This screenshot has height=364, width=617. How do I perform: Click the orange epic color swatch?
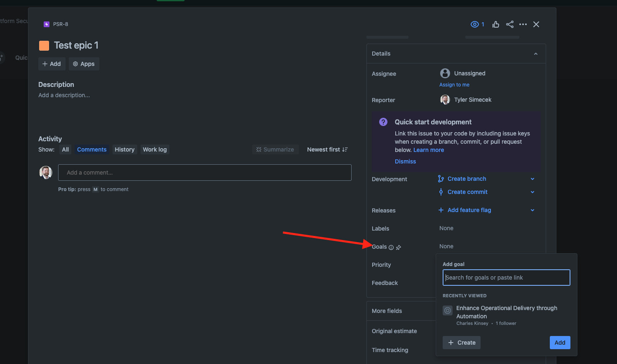(x=44, y=45)
